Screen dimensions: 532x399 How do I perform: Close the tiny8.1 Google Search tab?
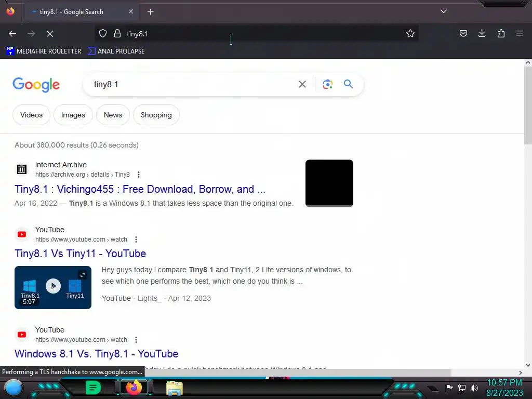point(131,11)
